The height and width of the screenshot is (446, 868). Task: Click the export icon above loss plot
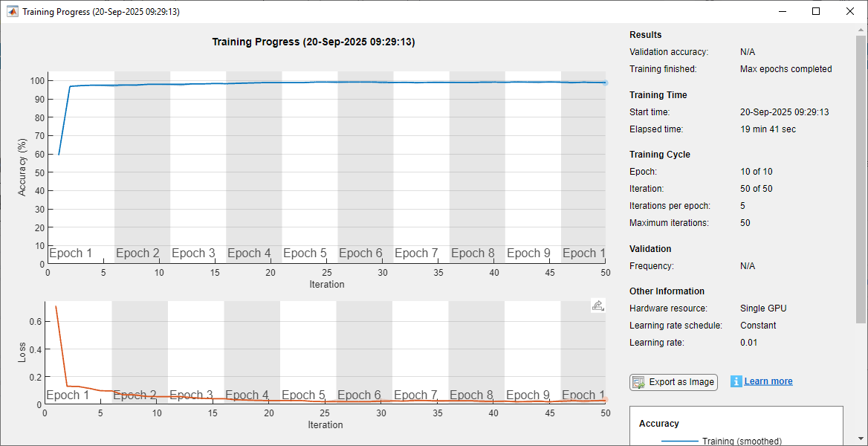(597, 306)
